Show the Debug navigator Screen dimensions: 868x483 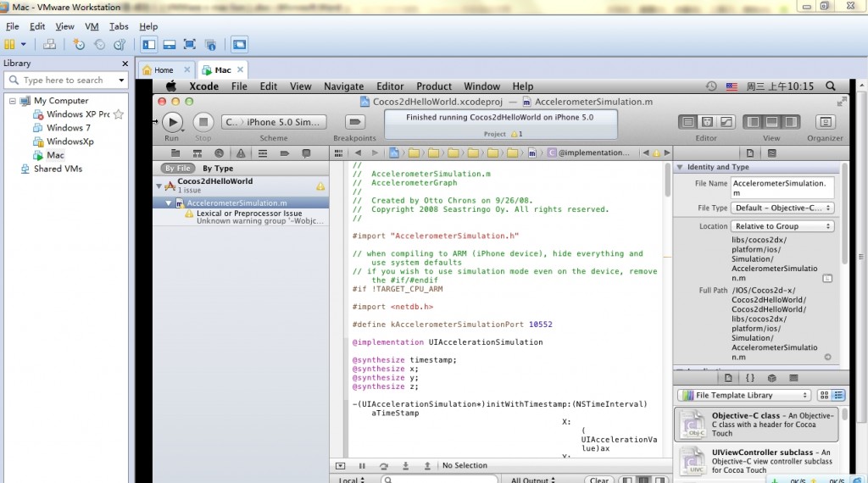[x=263, y=153]
